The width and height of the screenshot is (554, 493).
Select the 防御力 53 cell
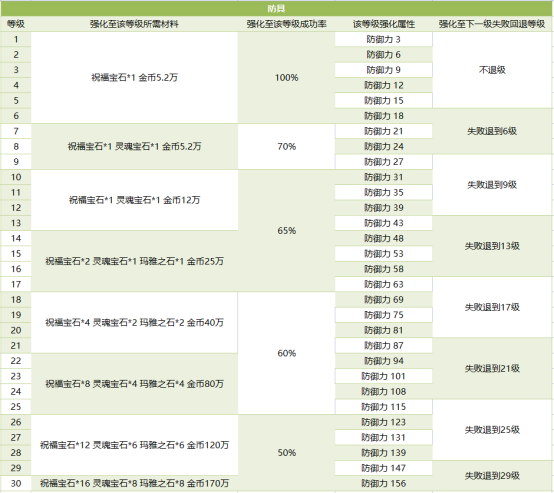coord(384,254)
